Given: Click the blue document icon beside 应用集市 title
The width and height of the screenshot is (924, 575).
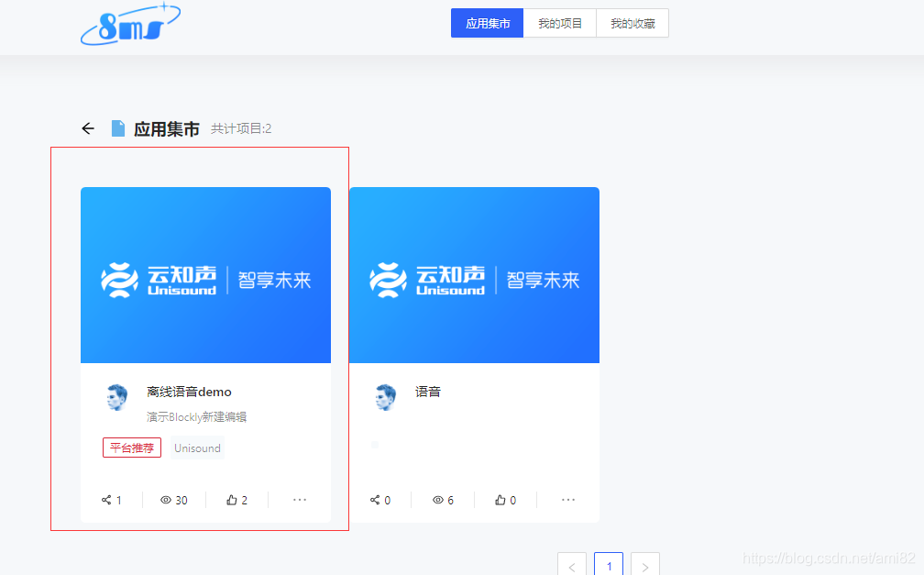Looking at the screenshot, I should coord(118,128).
